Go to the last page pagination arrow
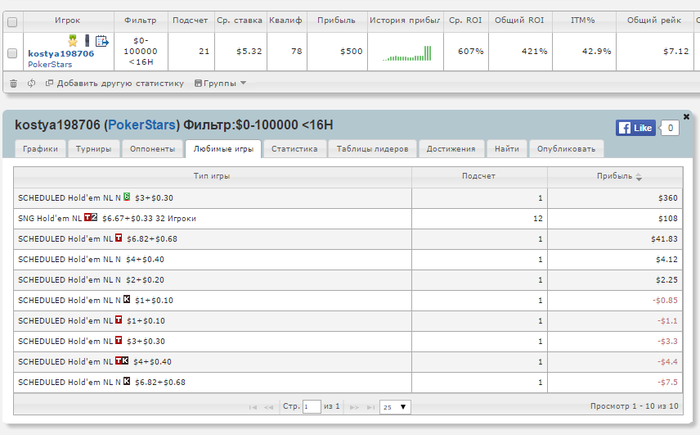 tap(371, 407)
